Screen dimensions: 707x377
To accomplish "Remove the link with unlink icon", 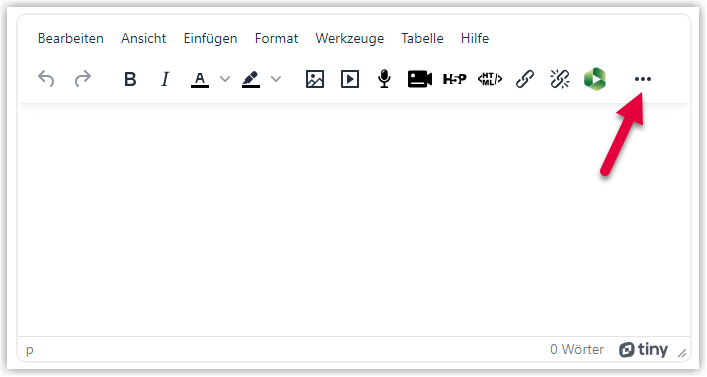I will pyautogui.click(x=560, y=79).
